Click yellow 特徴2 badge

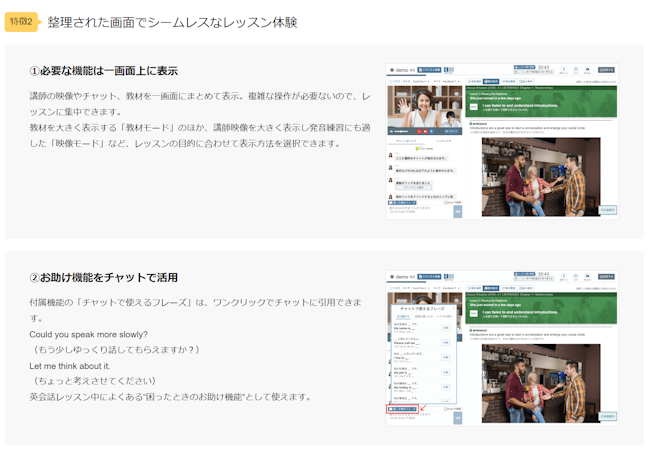point(21,22)
